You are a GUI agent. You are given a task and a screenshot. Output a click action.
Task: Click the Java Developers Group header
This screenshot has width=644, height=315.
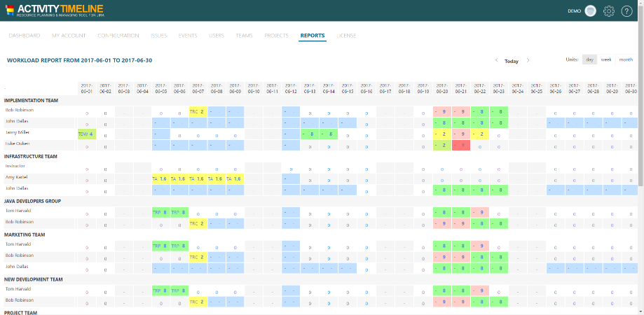tap(33, 200)
